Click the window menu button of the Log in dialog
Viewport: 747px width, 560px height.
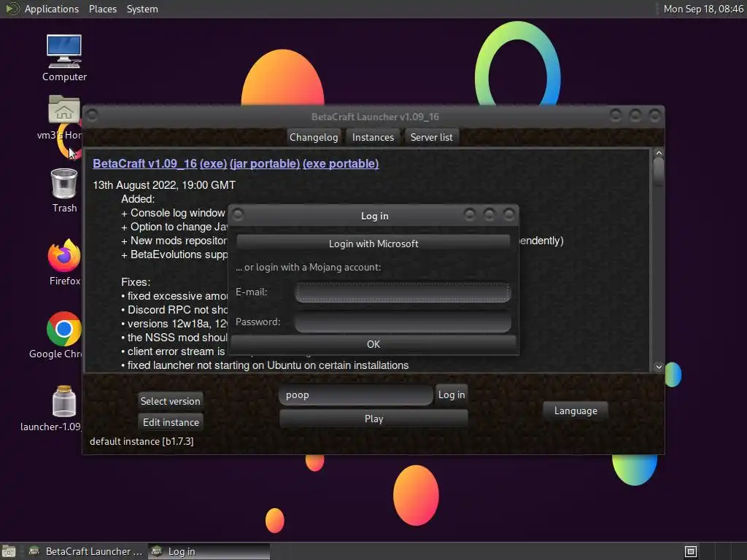239,215
